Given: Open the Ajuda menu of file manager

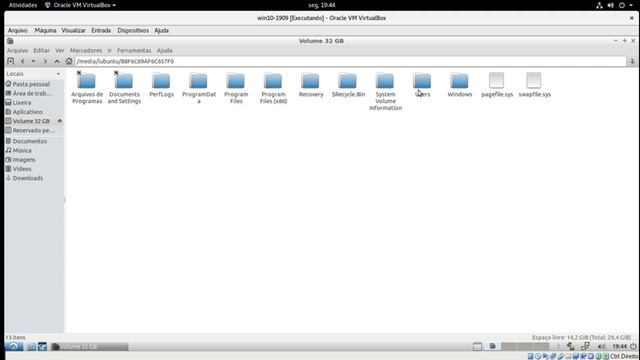Looking at the screenshot, I should click(164, 50).
